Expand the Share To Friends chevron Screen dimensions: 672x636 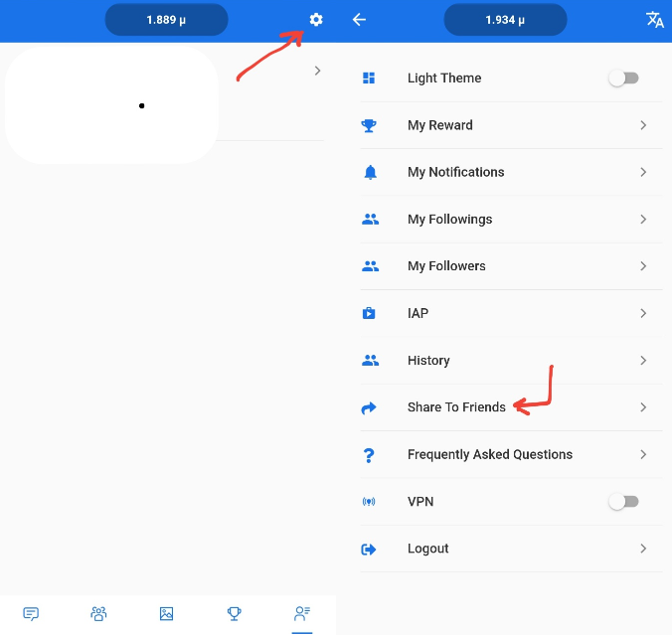(643, 407)
